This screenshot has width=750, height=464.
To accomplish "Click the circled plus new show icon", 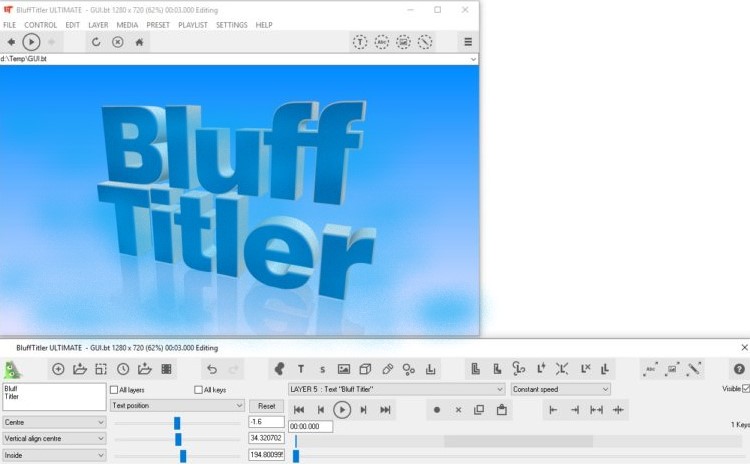I will 58,369.
